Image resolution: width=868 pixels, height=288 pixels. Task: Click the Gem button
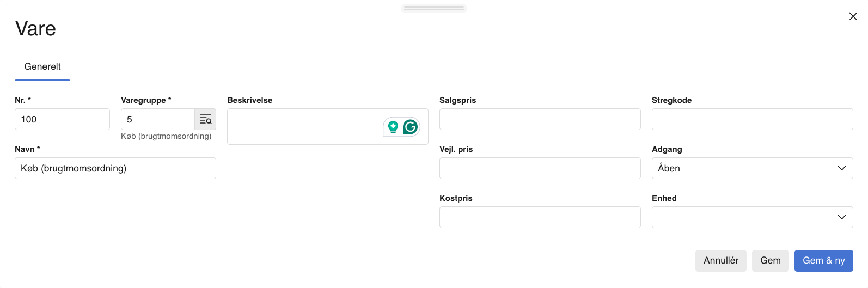point(770,260)
